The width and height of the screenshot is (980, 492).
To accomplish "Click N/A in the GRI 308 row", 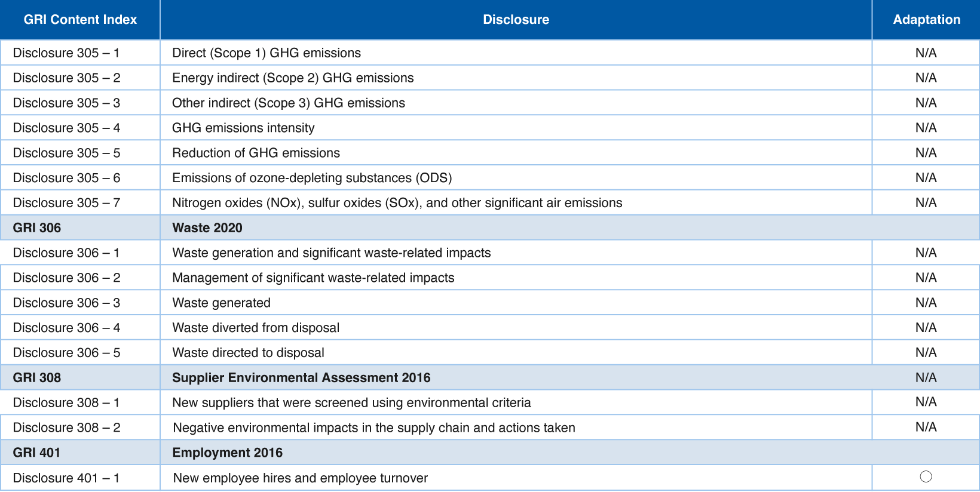I will [x=926, y=377].
